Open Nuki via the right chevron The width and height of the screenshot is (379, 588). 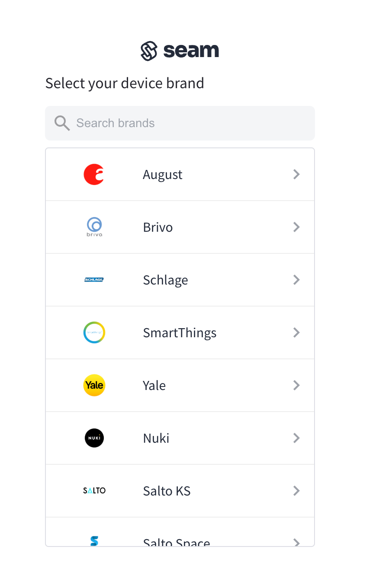pyautogui.click(x=296, y=438)
